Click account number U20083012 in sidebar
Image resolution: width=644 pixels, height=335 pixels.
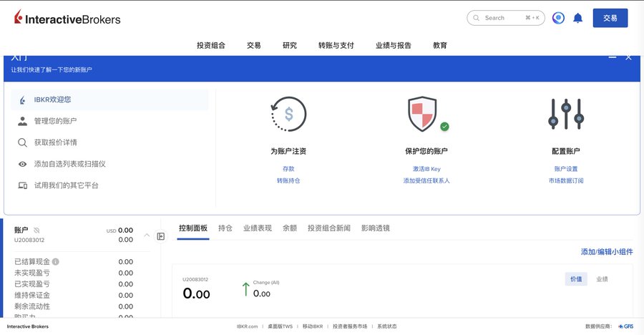(x=29, y=240)
